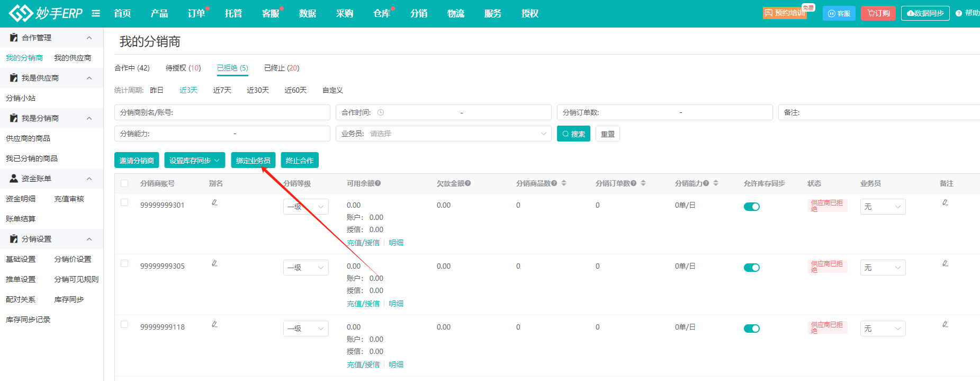Click help icon beside 分销订单数 header

coord(634,183)
